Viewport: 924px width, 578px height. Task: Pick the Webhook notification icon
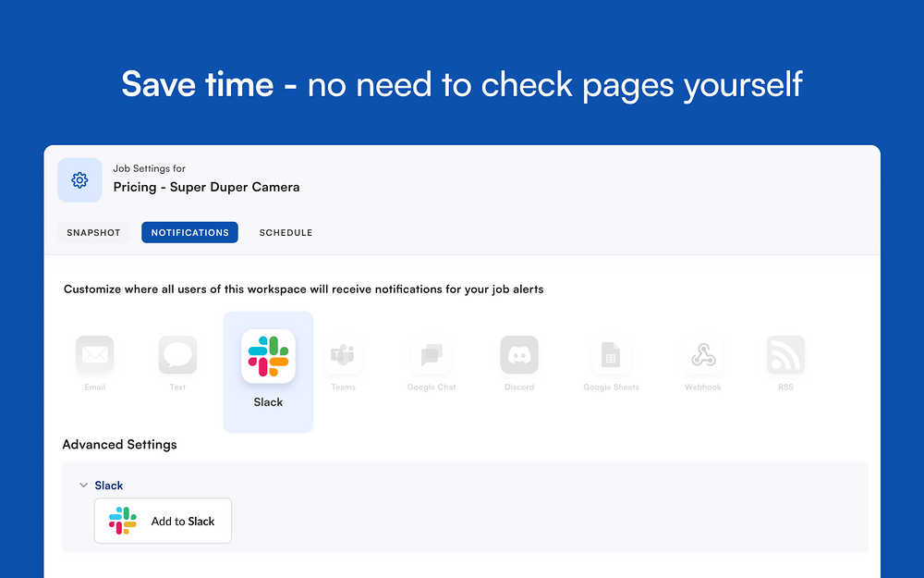703,355
